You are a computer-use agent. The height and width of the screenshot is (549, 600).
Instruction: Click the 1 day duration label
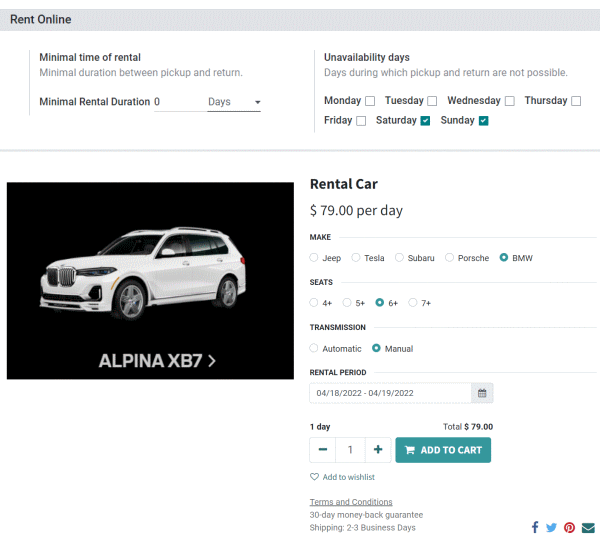tap(320, 427)
